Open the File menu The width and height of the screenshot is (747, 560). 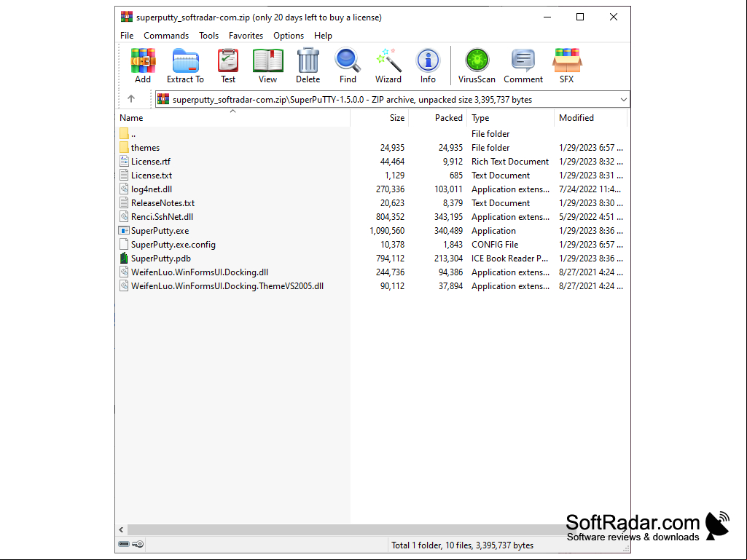[127, 36]
